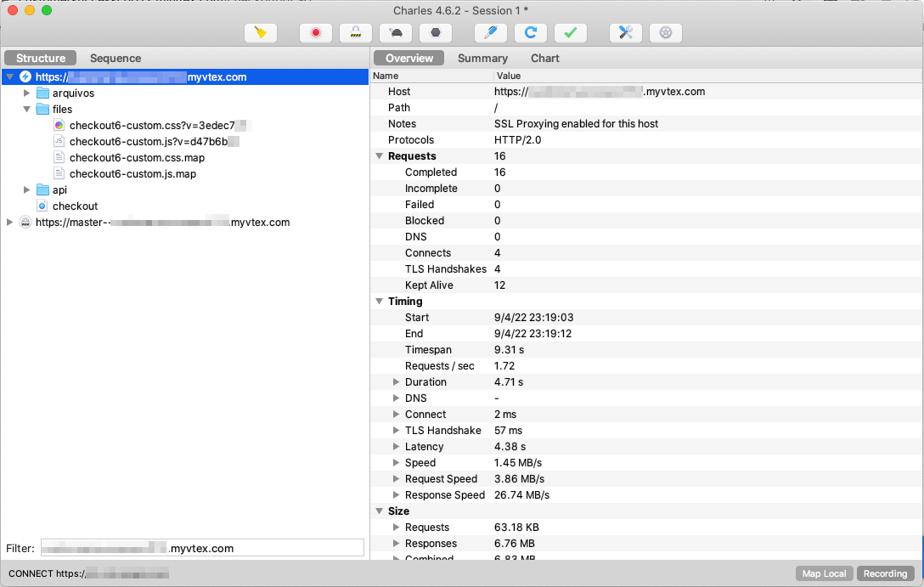Click the Map Local status button
Viewport: 924px width, 587px height.
coord(824,573)
